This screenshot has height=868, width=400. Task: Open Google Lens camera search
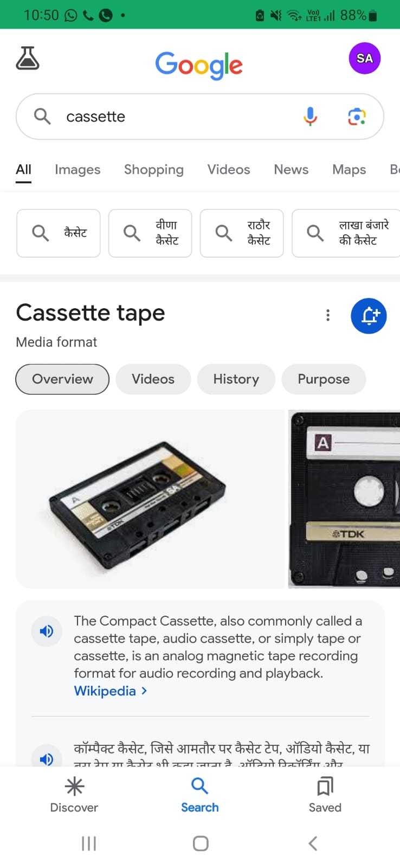tap(357, 116)
